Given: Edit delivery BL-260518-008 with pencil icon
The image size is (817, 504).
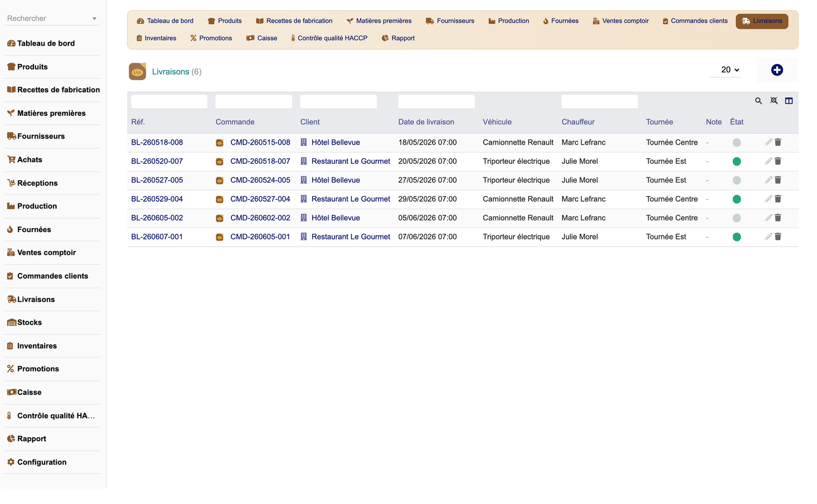Looking at the screenshot, I should (768, 142).
